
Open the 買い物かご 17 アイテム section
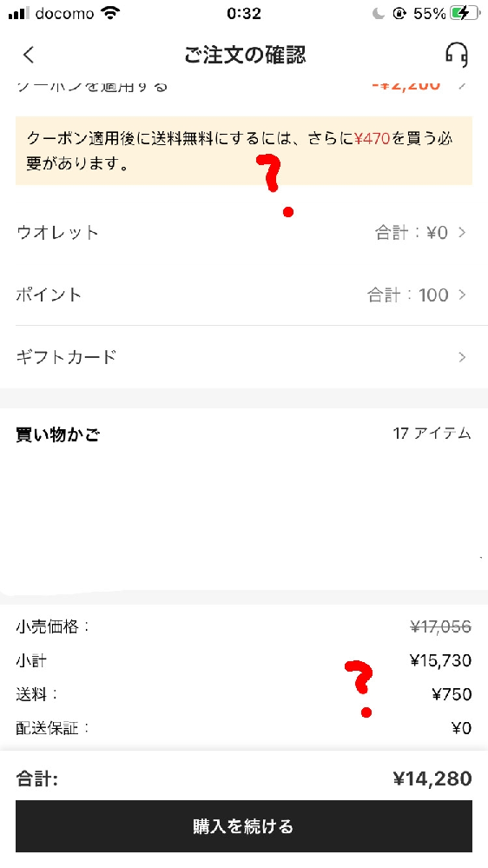244,434
